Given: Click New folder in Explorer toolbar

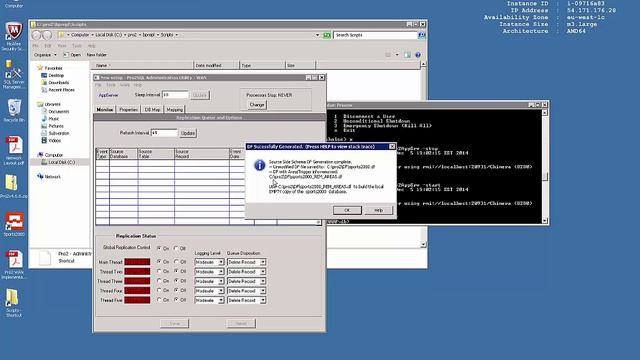Looking at the screenshot, I should 97,55.
